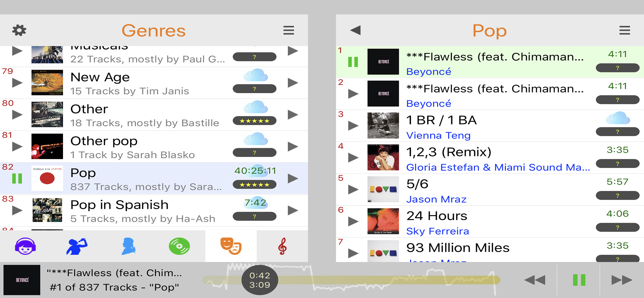Viewport: 644px width, 298px height.
Task: Open Jason Mraz artist link for 5/6
Action: (x=436, y=199)
